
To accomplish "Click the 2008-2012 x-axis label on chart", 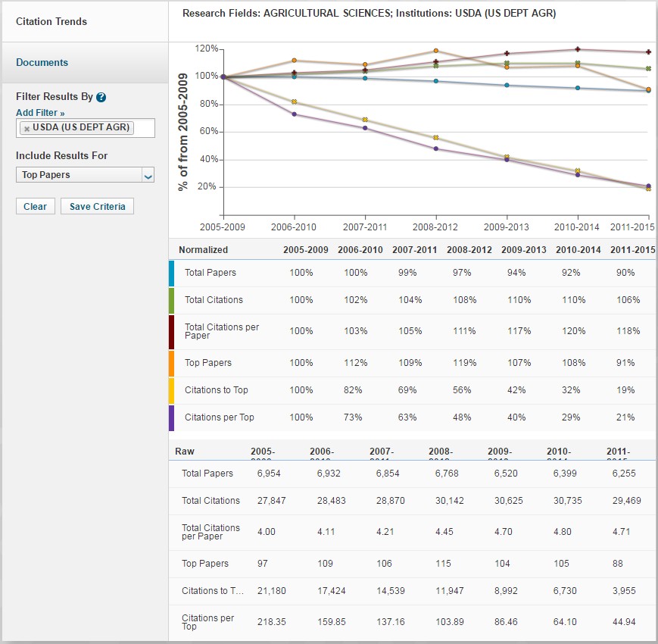I will click(435, 227).
